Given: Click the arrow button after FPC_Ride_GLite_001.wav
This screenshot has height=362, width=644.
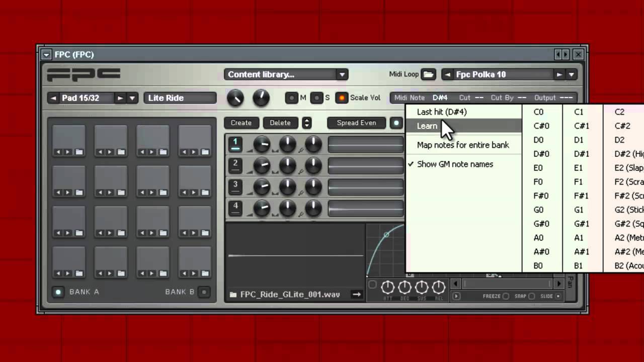Looking at the screenshot, I should [357, 295].
